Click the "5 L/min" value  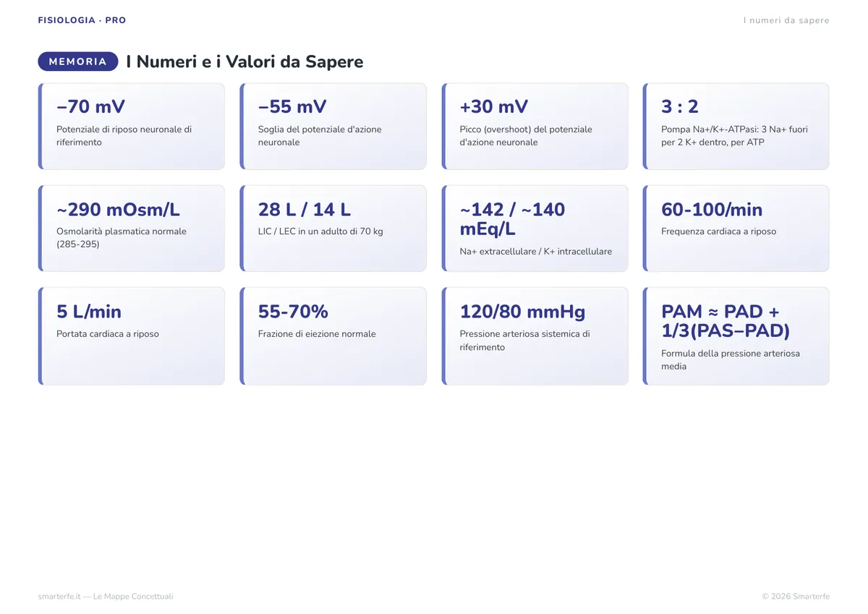(x=89, y=312)
